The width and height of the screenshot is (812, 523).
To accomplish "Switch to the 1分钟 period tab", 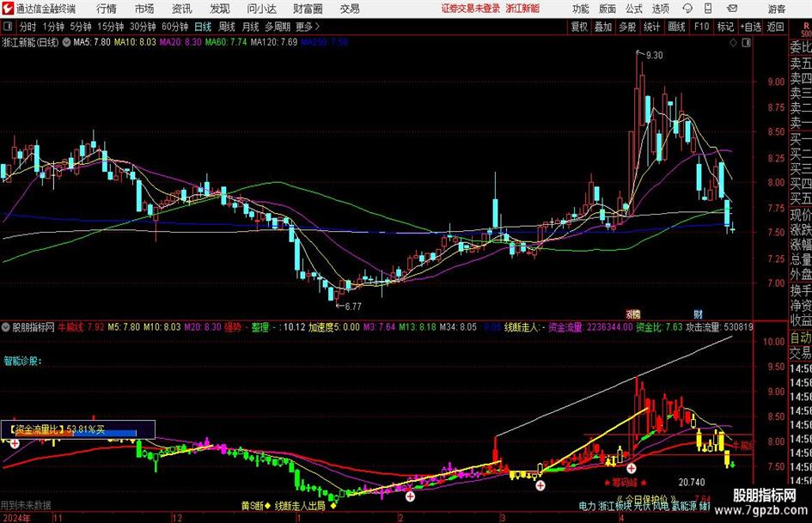I will [53, 27].
